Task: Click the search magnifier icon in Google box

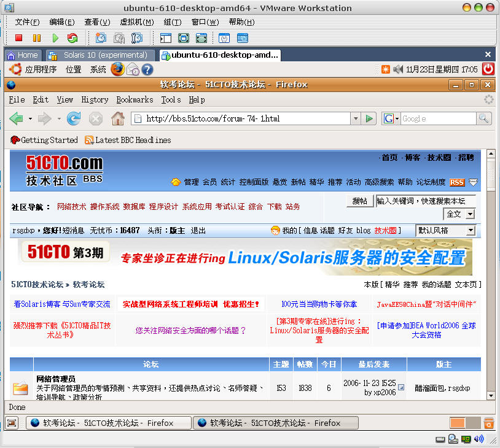Action: point(483,118)
